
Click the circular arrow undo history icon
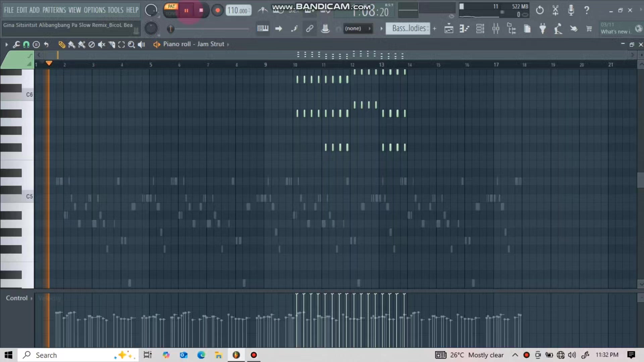tap(540, 10)
